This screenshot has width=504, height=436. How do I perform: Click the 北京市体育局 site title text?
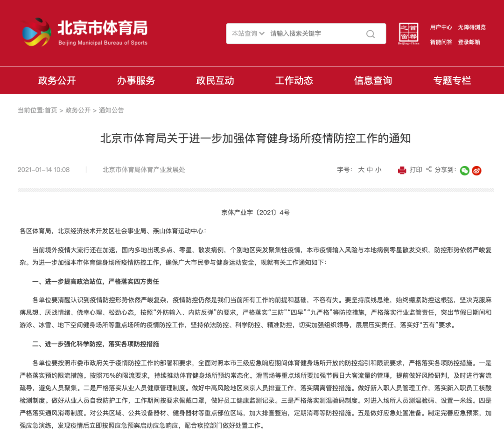[103, 28]
